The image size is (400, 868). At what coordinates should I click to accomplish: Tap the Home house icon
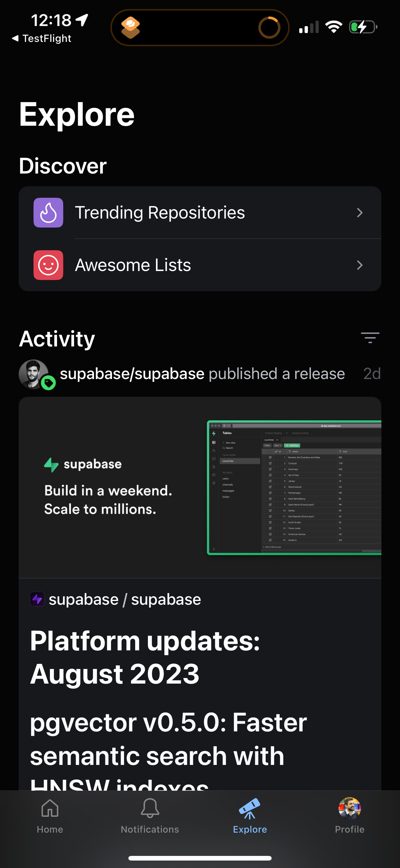point(50,808)
